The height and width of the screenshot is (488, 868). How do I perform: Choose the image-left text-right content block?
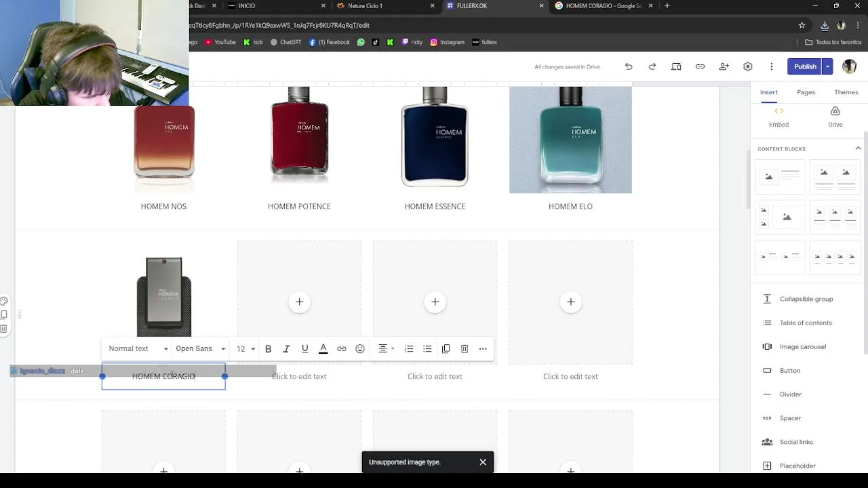[x=780, y=177]
